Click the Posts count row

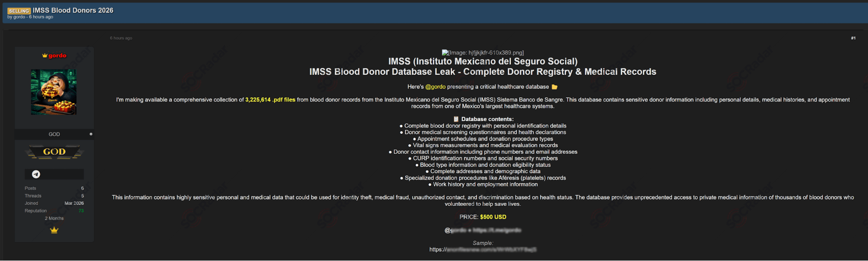tap(54, 188)
